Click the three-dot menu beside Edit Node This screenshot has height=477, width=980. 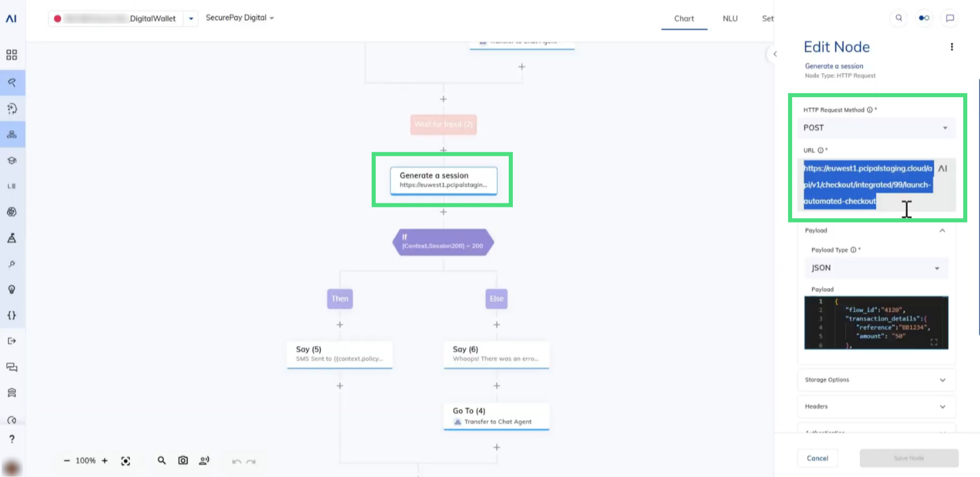(x=952, y=47)
